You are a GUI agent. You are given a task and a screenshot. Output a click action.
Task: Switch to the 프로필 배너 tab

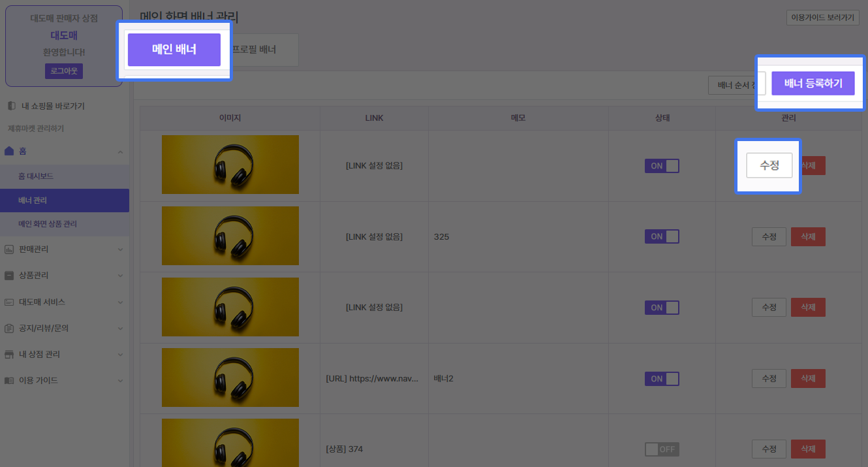click(x=255, y=50)
